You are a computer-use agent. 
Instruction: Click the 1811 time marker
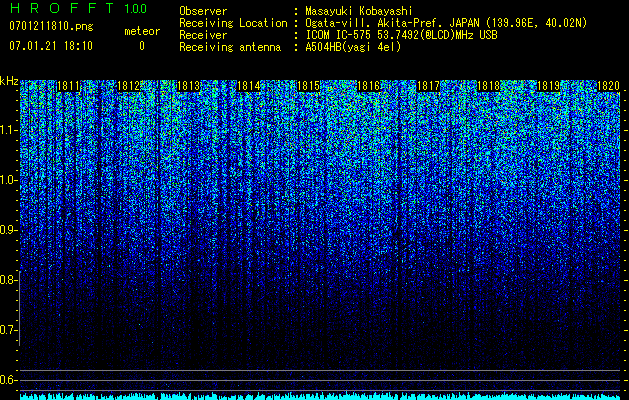click(69, 86)
